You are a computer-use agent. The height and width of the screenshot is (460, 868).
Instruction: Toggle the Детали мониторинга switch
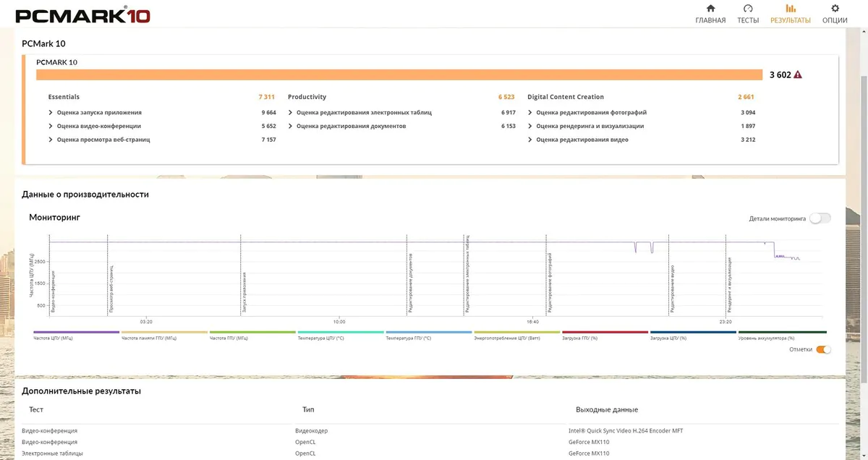coord(820,218)
